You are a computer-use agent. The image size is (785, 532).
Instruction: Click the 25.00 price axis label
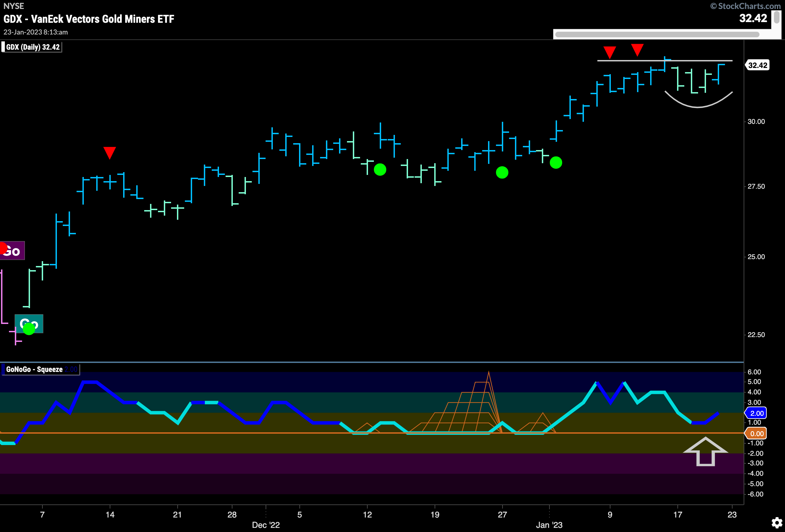tap(756, 257)
